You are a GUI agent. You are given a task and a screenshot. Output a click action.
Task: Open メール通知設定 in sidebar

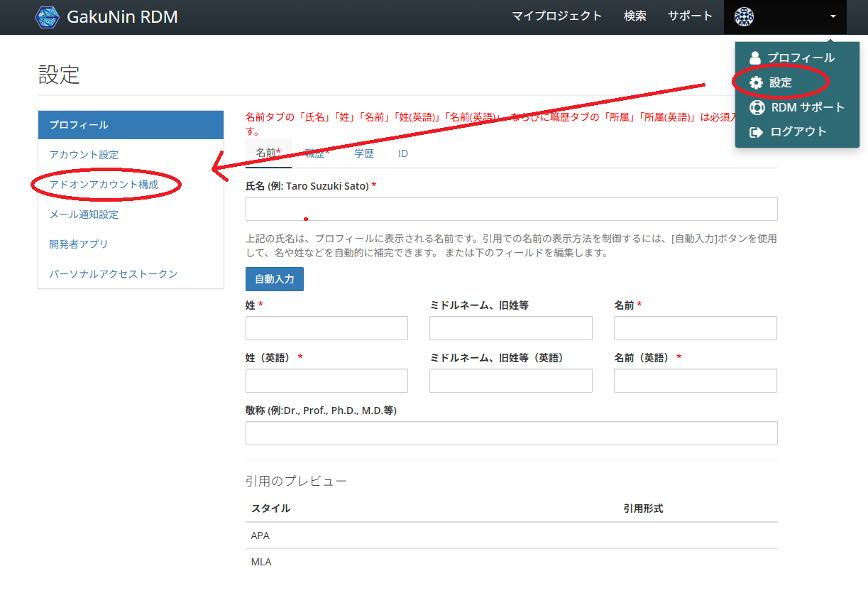pyautogui.click(x=84, y=214)
